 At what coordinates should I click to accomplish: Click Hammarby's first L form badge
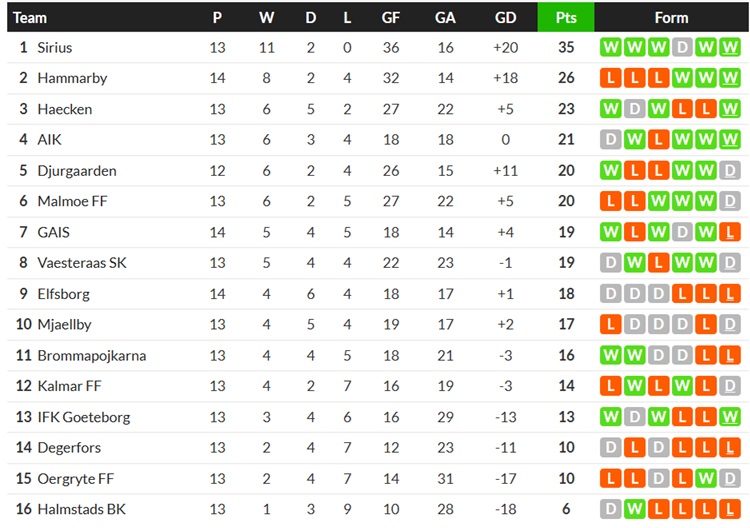pos(610,78)
